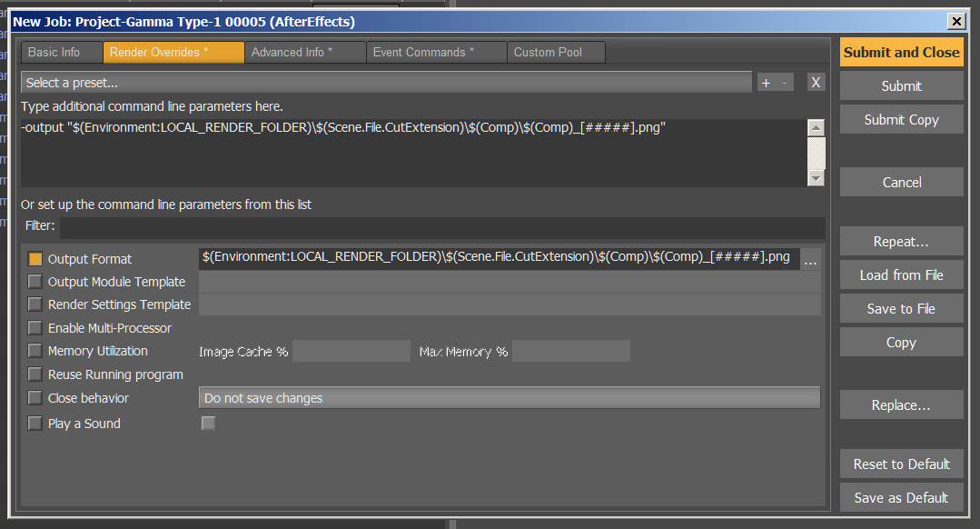Screen dimensions: 980x529
Task: Enable the Reuse Running program option
Action: [35, 374]
